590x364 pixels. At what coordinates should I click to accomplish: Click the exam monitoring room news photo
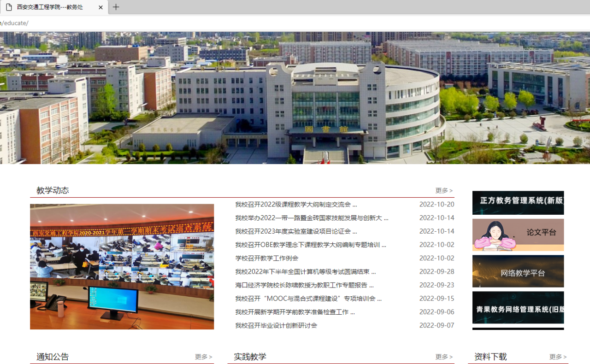point(122,267)
